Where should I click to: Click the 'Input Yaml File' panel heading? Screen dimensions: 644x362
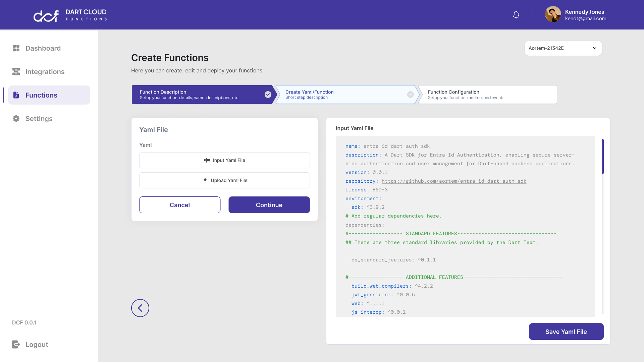coord(355,128)
